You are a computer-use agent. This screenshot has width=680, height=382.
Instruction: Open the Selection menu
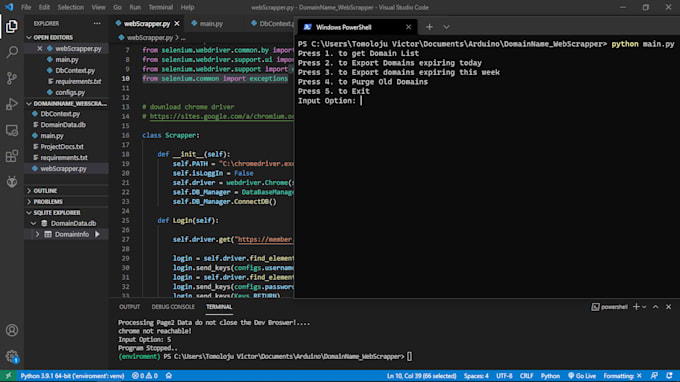[x=71, y=7]
